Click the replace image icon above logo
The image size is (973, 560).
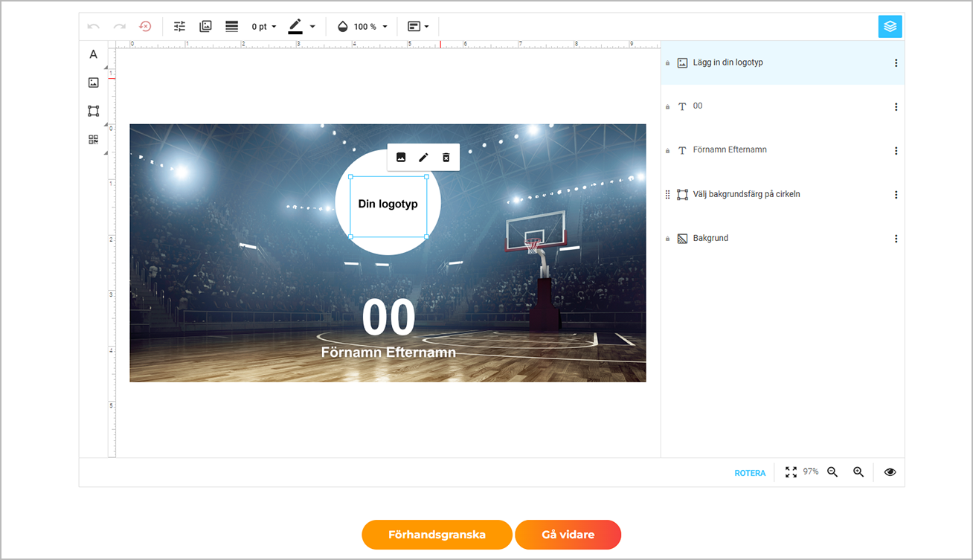click(x=401, y=157)
